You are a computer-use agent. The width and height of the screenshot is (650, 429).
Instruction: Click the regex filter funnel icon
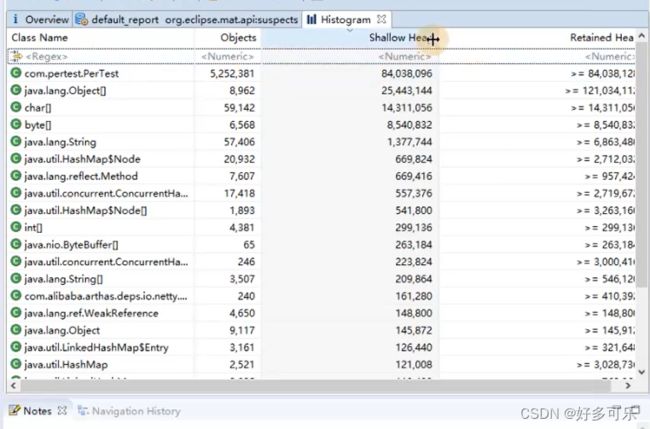17,56
